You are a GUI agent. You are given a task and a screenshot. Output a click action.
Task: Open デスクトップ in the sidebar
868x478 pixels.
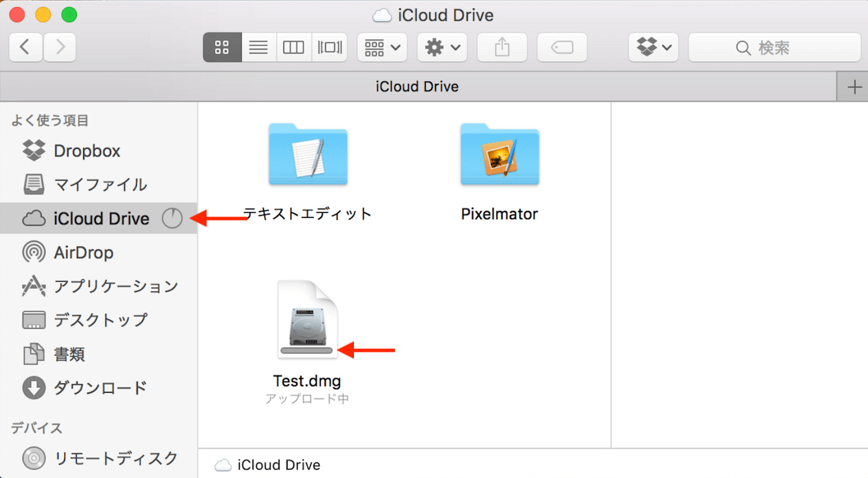[99, 320]
